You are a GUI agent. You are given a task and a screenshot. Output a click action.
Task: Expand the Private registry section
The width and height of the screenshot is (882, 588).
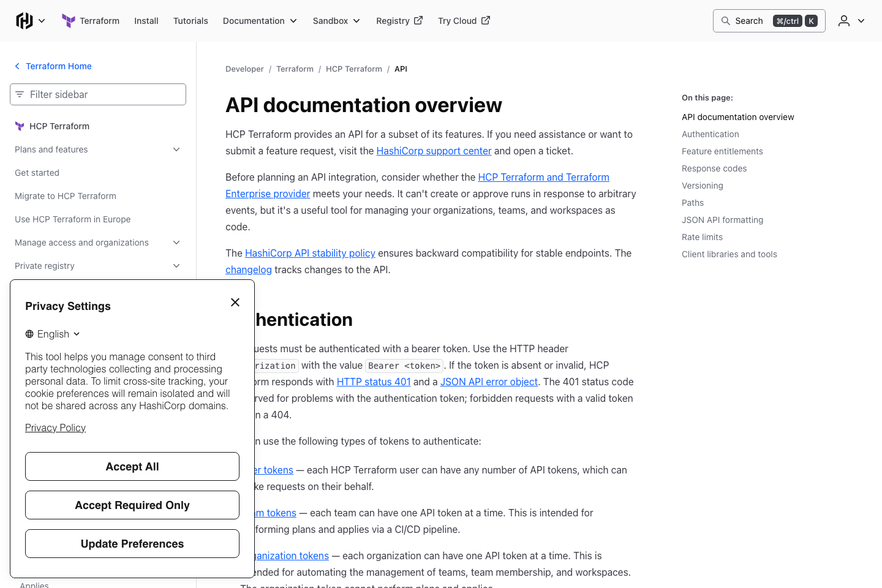pyautogui.click(x=176, y=266)
